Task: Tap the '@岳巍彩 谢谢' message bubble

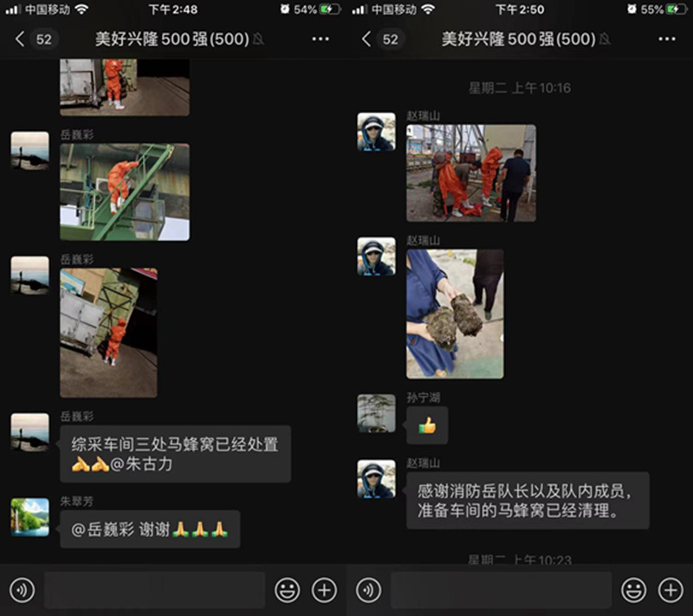Action: tap(150, 529)
